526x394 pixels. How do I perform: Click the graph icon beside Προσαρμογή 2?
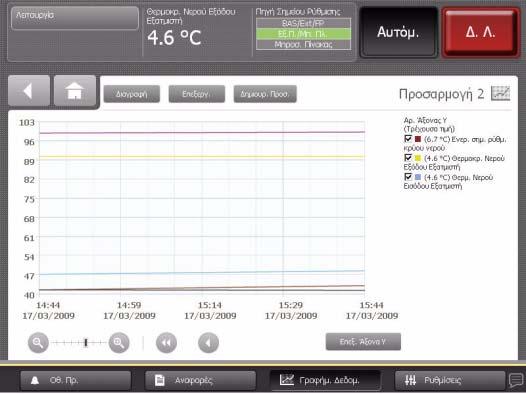tap(501, 94)
